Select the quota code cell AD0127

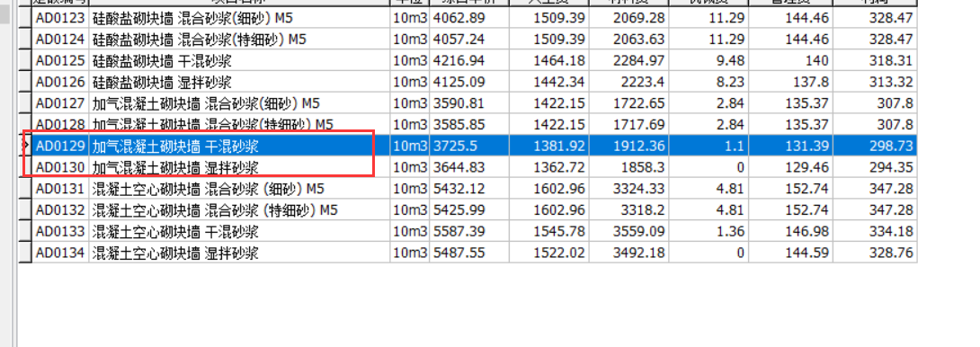click(x=60, y=103)
